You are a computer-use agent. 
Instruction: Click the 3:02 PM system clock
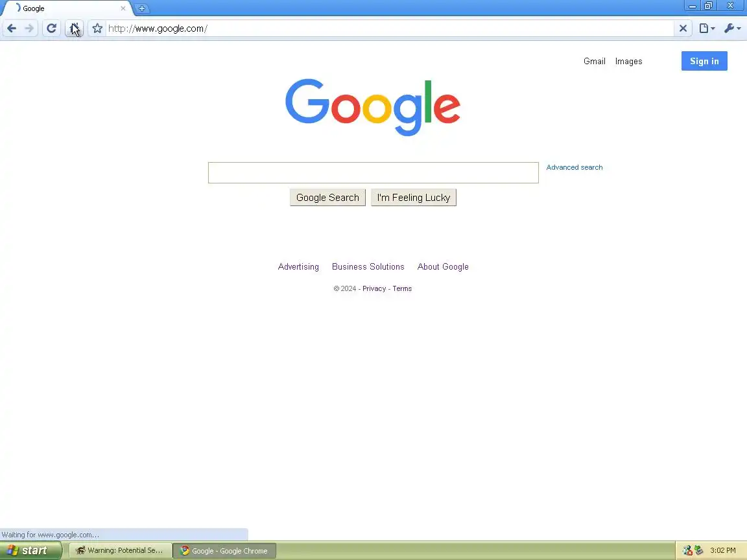pos(723,550)
